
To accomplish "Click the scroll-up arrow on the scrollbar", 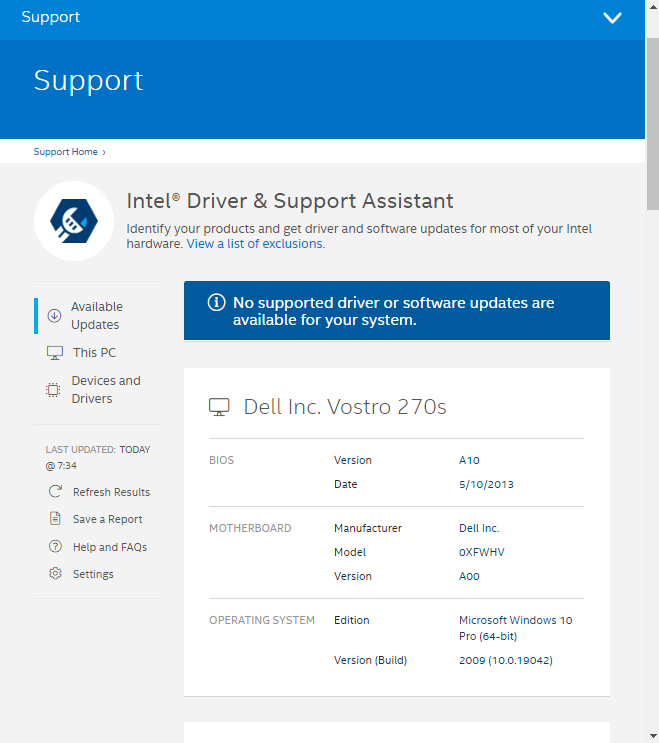I will pyautogui.click(x=653, y=7).
